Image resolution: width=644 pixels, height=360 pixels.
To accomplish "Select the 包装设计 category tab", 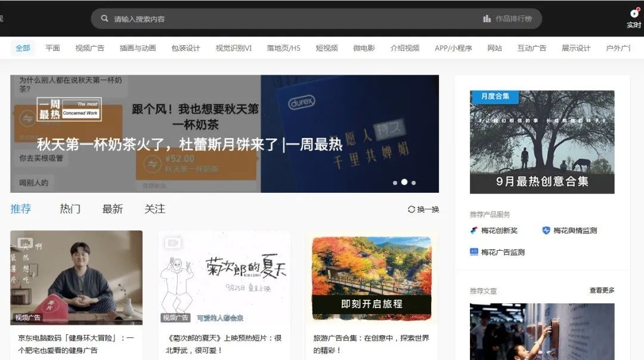I will [x=185, y=48].
